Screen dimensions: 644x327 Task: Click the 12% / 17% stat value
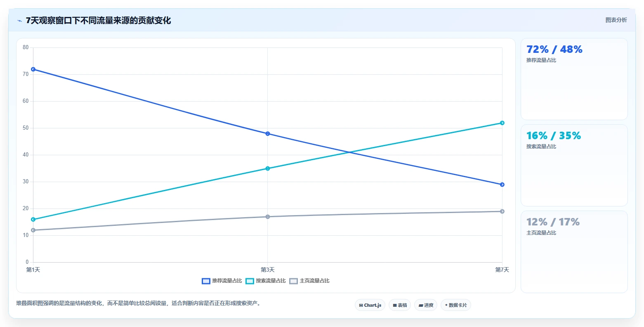pyautogui.click(x=553, y=222)
